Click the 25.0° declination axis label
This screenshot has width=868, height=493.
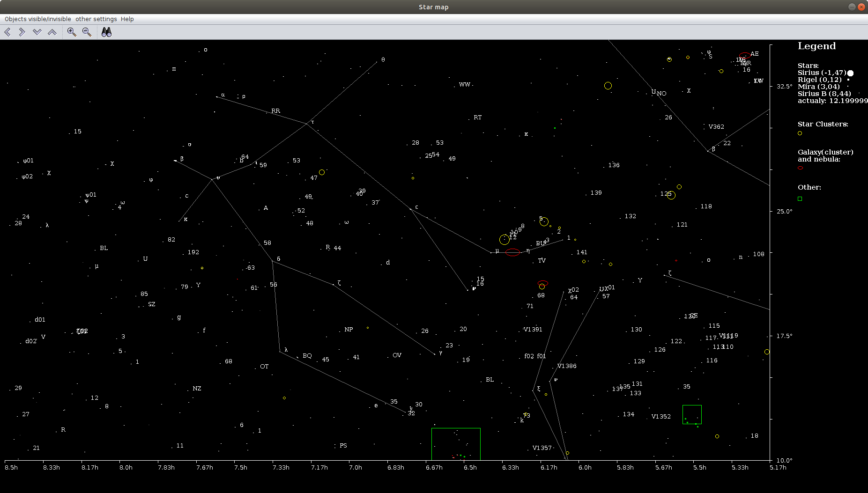(x=784, y=212)
